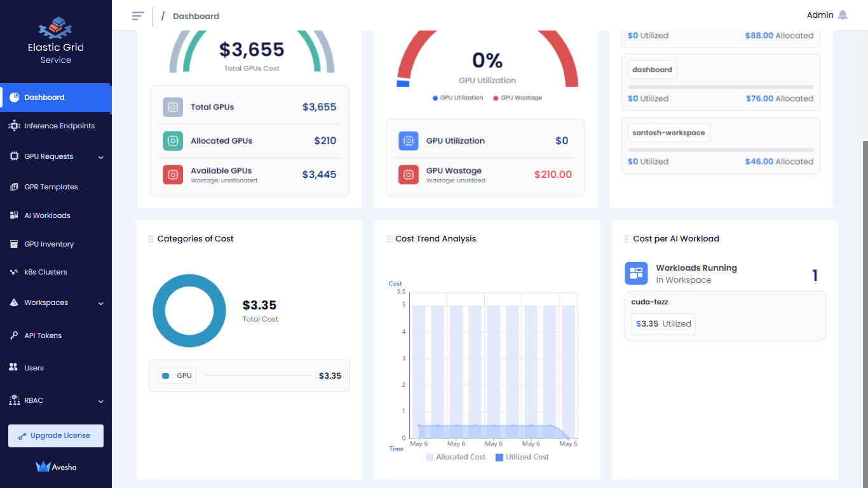868x488 pixels.
Task: Grab the Categories of Cost drag handle
Action: pyautogui.click(x=151, y=239)
